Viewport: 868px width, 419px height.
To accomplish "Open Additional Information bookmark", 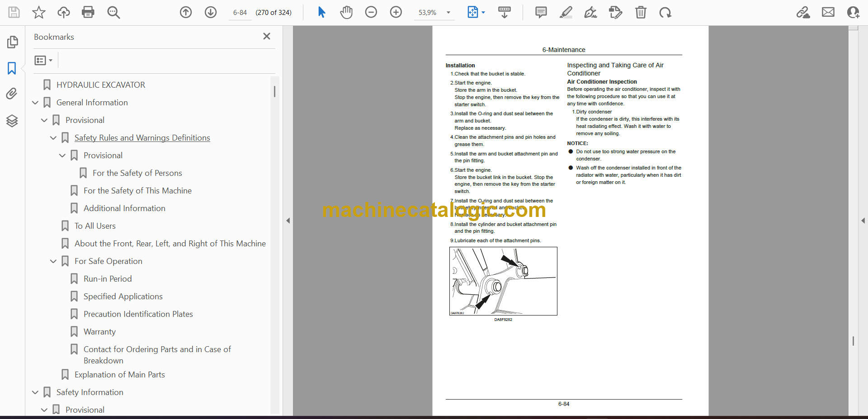I will tap(124, 208).
